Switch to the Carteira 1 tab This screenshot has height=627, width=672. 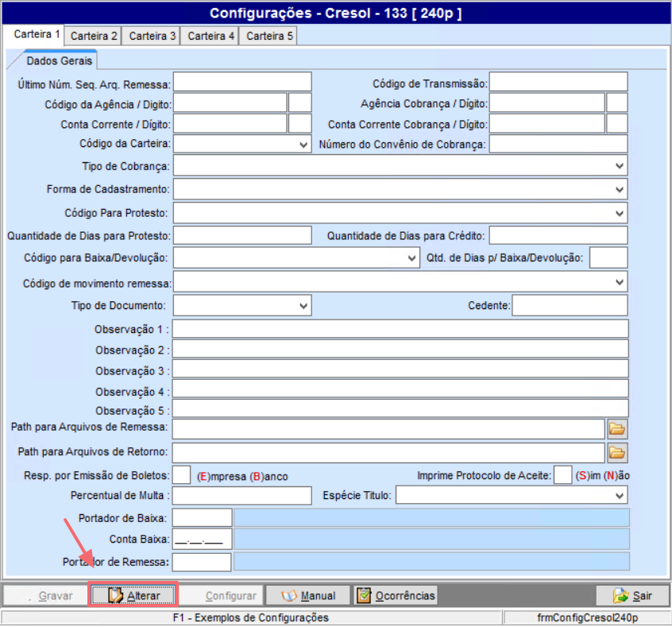point(34,34)
